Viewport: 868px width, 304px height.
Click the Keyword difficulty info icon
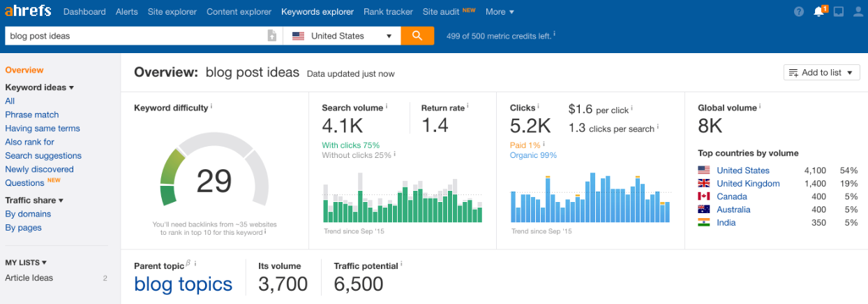[x=211, y=106]
